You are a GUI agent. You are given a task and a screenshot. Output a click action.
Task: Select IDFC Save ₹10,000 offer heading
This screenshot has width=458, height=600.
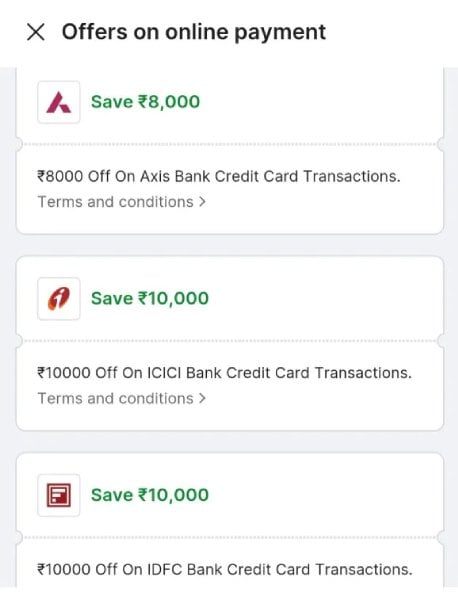click(x=150, y=495)
